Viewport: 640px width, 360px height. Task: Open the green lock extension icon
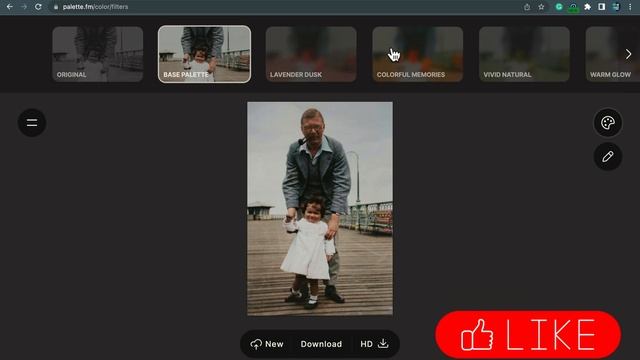tap(573, 7)
